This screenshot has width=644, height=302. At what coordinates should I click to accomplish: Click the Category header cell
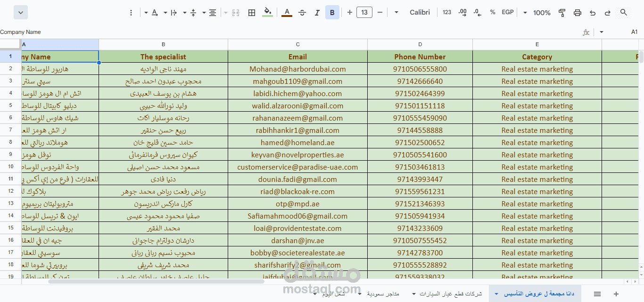537,57
